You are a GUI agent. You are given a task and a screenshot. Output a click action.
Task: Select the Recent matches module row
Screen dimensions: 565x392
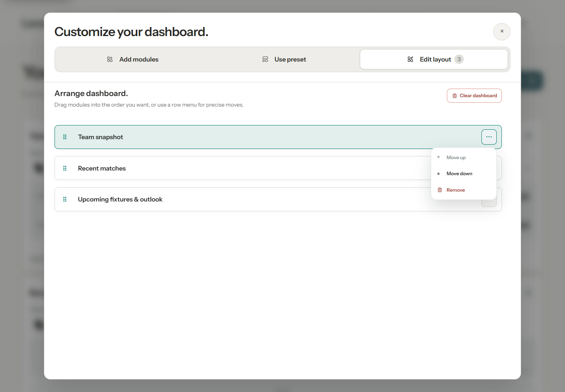point(242,168)
